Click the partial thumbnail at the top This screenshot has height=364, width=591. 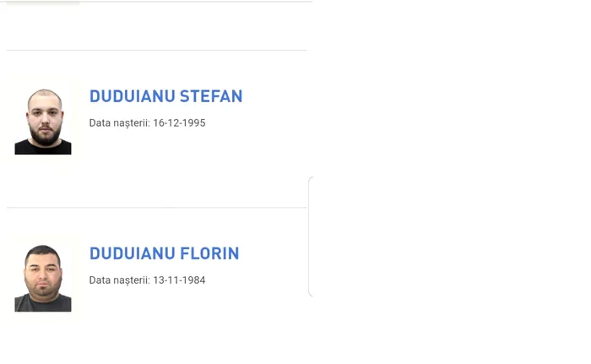tap(43, 3)
